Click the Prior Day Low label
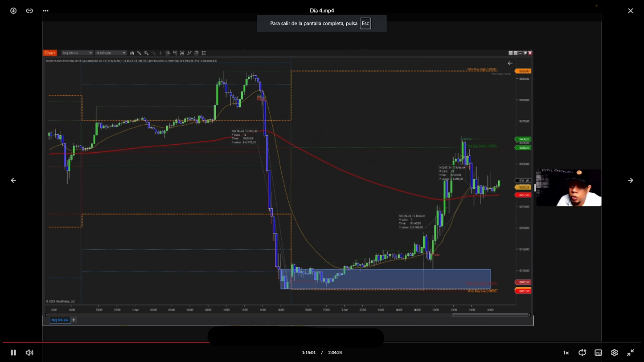This screenshot has height=362, width=644. click(x=482, y=291)
